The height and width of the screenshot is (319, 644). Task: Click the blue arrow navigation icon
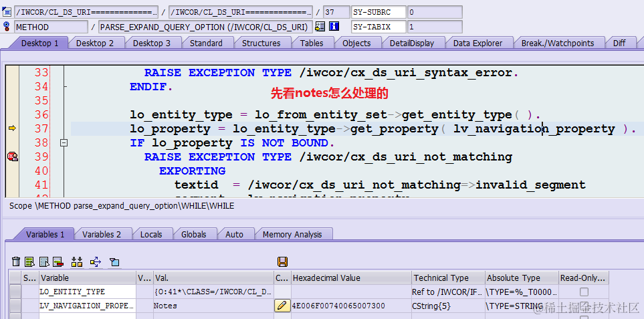pos(95,261)
